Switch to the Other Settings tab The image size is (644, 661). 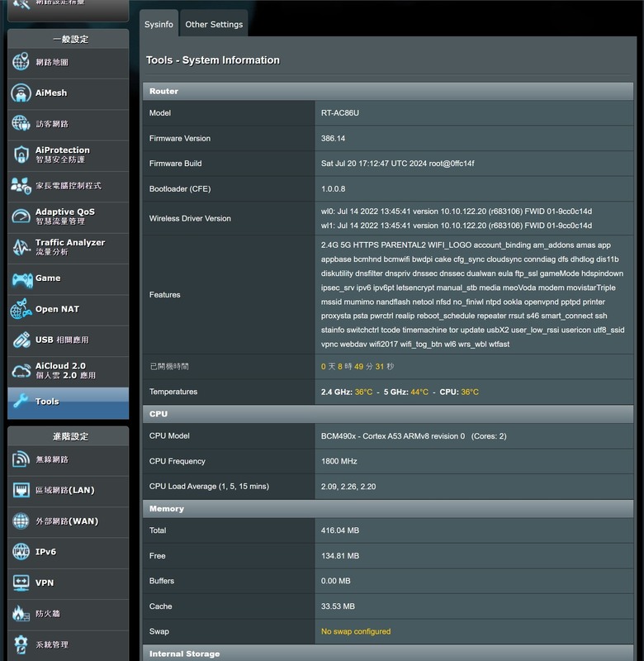214,24
